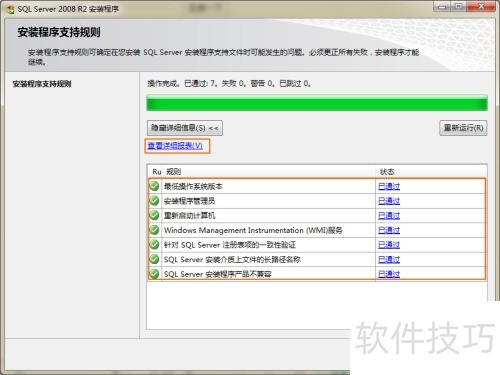
Task: Click the green progress bar
Action: click(317, 103)
